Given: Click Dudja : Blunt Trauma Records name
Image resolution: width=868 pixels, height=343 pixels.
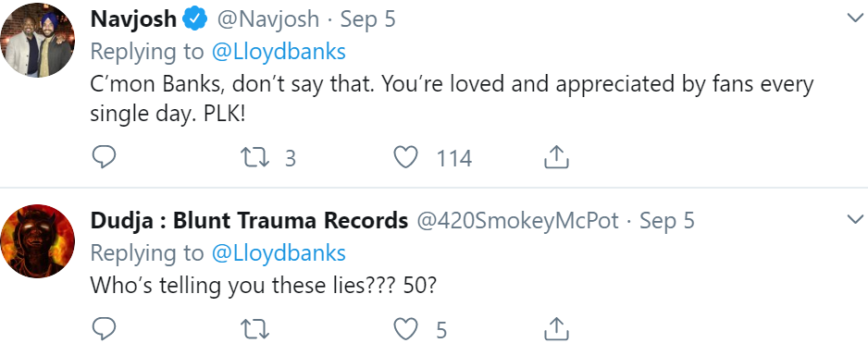Looking at the screenshot, I should click(249, 220).
